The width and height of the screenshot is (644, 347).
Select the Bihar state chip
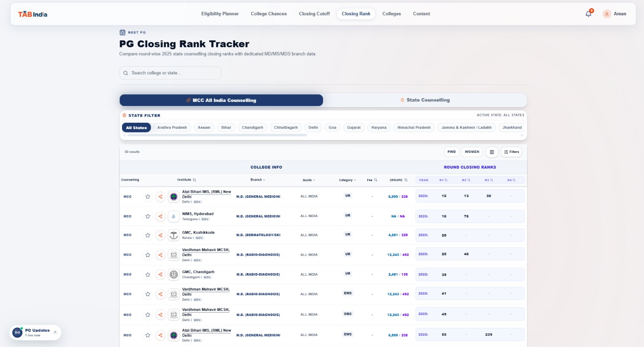(226, 127)
